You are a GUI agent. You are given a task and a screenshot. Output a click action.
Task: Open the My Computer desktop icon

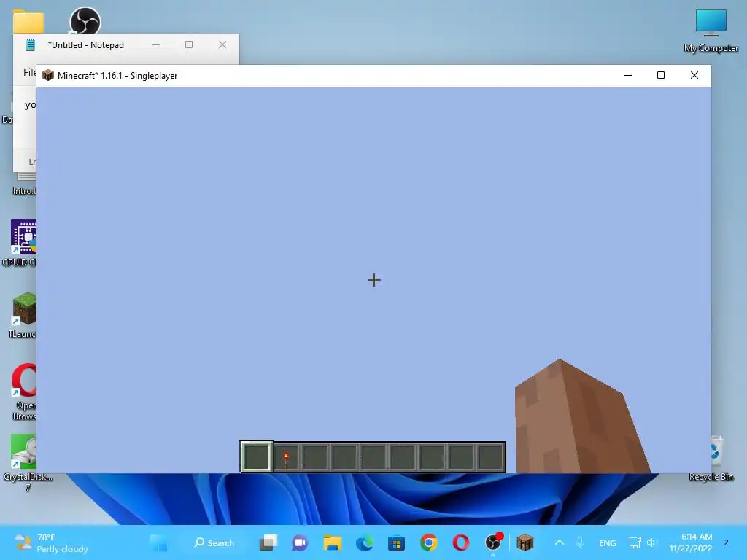(711, 31)
